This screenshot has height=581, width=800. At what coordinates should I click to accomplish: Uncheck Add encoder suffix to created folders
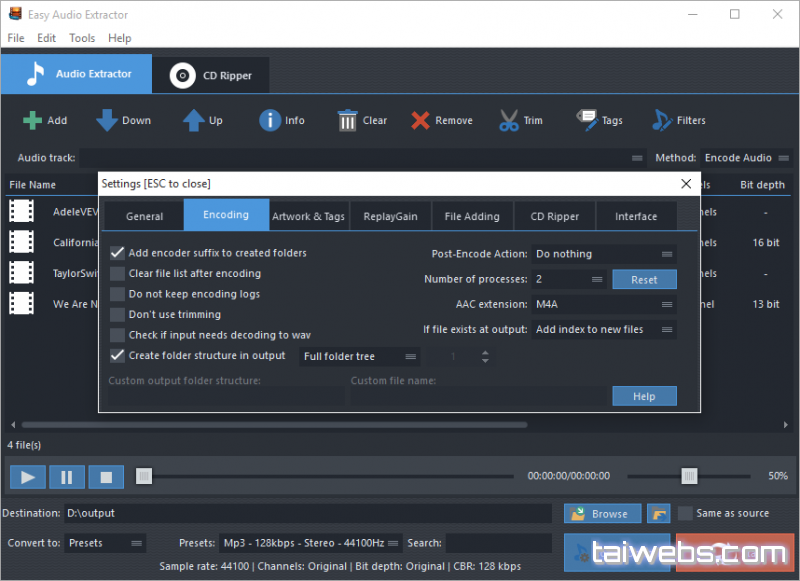[x=119, y=253]
